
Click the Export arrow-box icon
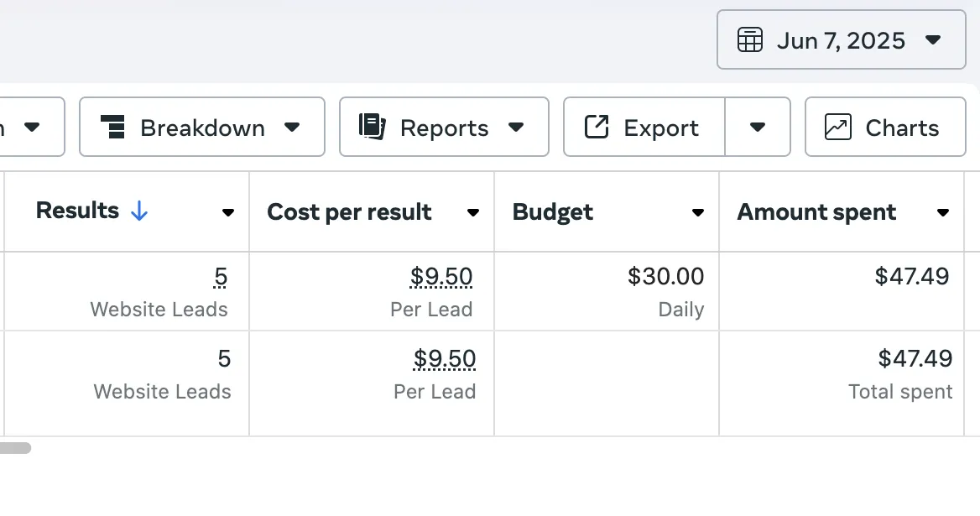596,128
